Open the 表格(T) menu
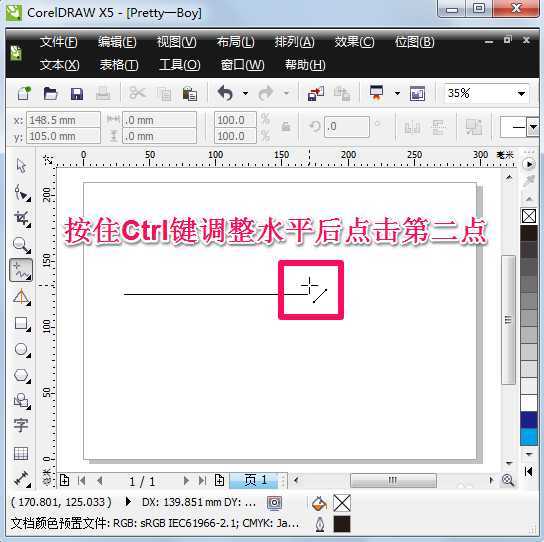This screenshot has height=542, width=544. click(x=119, y=65)
